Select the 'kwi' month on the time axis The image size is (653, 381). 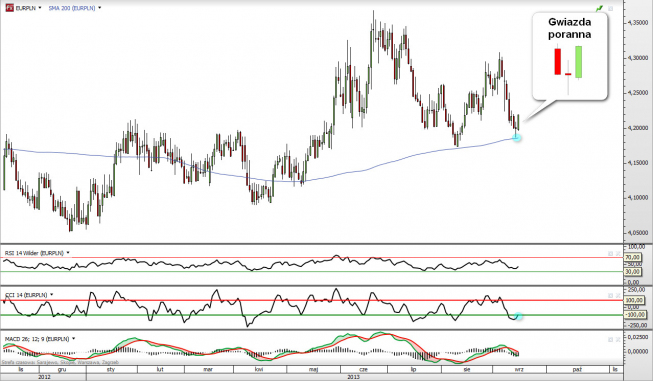tap(259, 369)
